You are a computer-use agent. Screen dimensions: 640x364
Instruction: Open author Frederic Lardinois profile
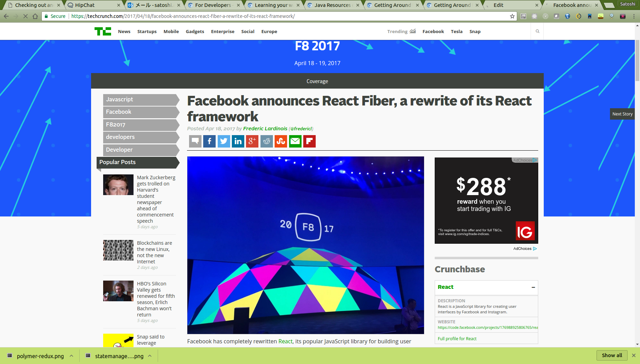(265, 128)
